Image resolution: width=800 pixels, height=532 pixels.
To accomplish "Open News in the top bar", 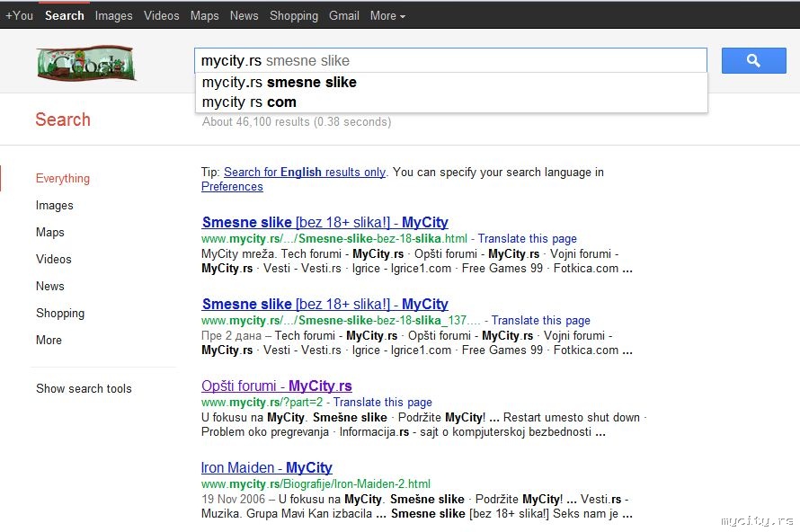I will pos(244,16).
